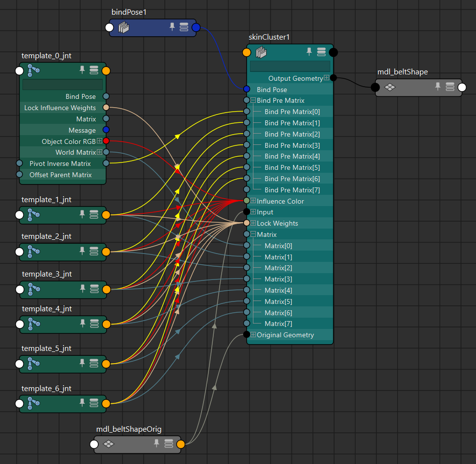The width and height of the screenshot is (476, 464).
Task: Click the mdl_beltShape mesh icon
Action: [389, 88]
